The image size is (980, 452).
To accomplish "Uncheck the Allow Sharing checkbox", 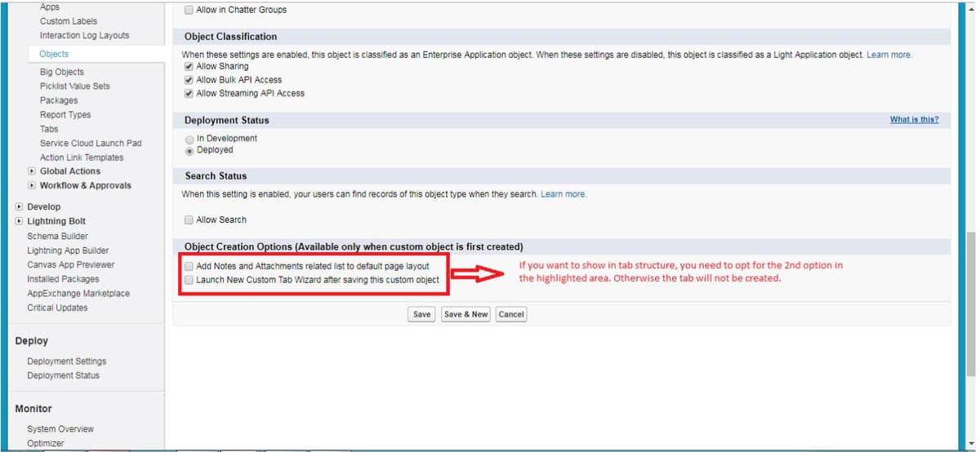I will (x=189, y=67).
